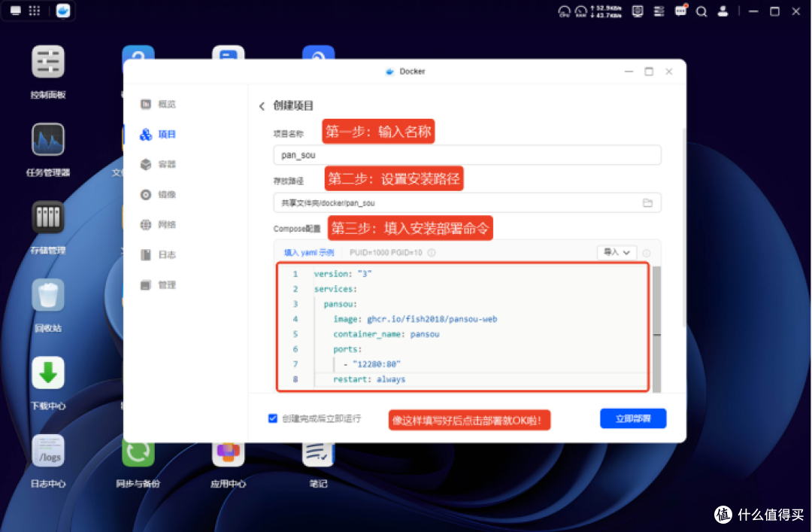Select 镜像 in the Docker sidebar

[x=159, y=194]
